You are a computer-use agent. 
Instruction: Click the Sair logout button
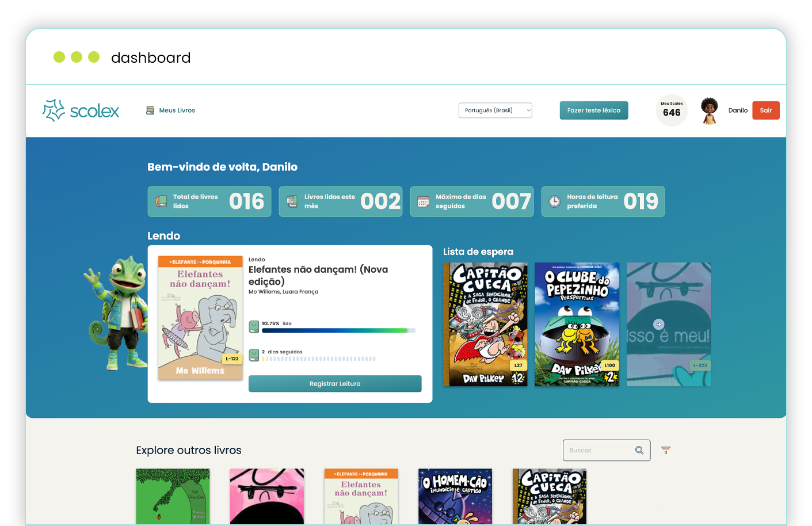pos(765,110)
